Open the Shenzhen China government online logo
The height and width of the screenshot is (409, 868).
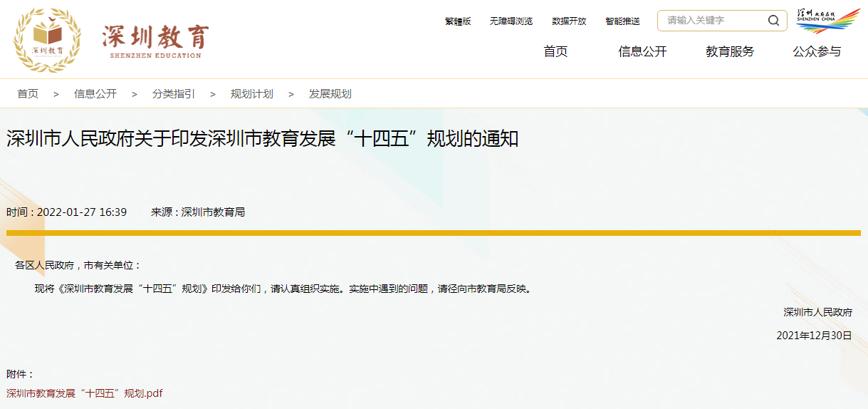tap(827, 21)
